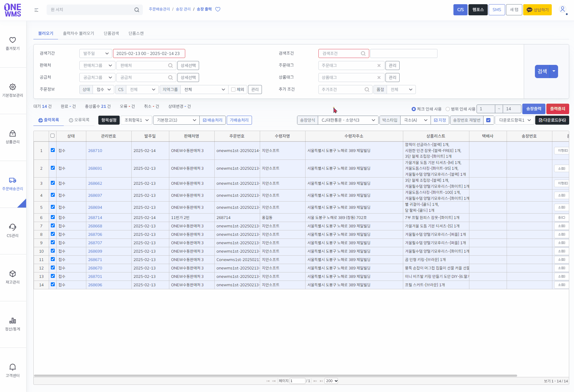Toggle the 송장번호 재발번 checkbox

[x=488, y=120]
